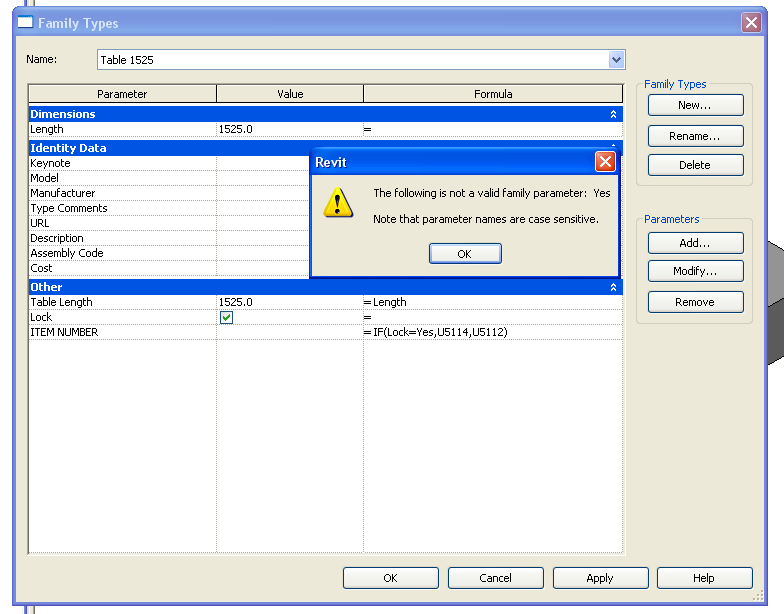Close the Family Types window
This screenshot has width=784, height=614.
pos(751,22)
